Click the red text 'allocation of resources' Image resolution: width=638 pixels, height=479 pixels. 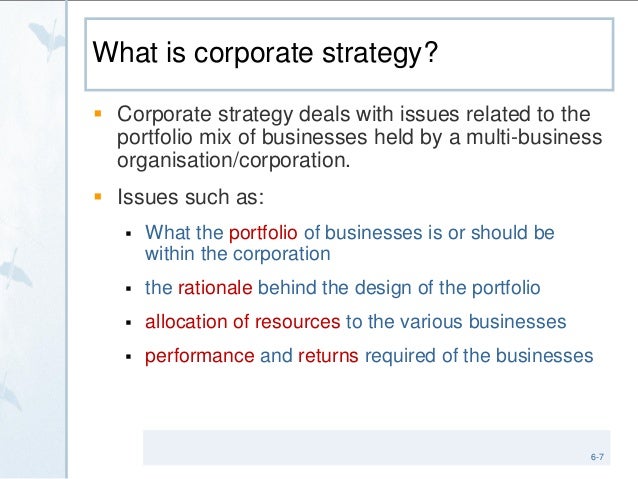243,322
